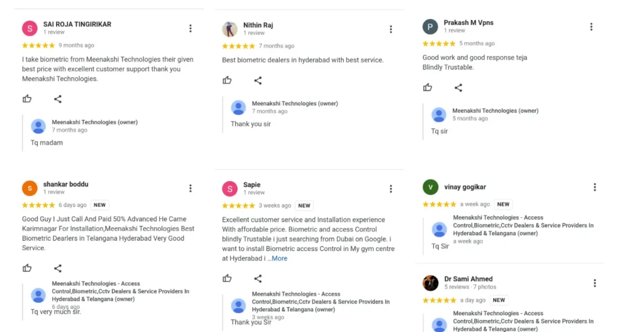The width and height of the screenshot is (644, 332).
Task: Open Nithin Raj's profile photo
Action: point(230,29)
